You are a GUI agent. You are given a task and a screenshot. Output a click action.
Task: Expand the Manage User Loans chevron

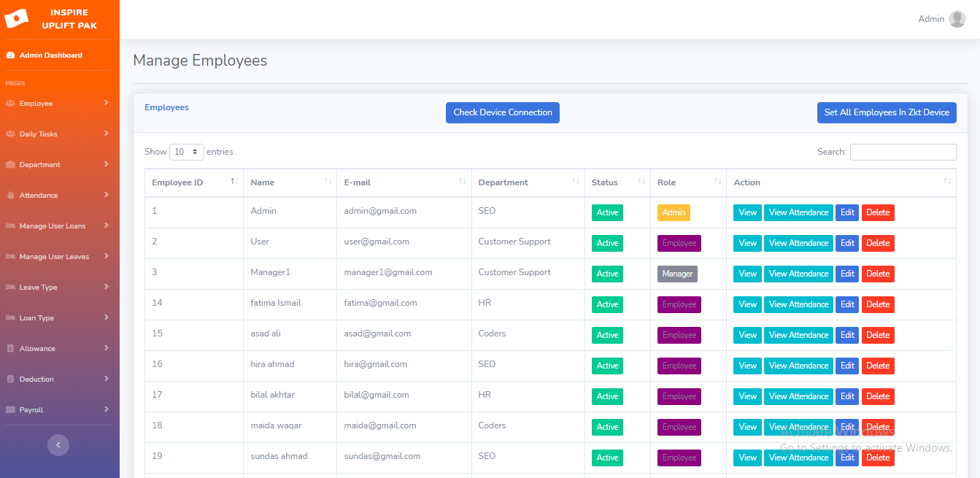(106, 225)
